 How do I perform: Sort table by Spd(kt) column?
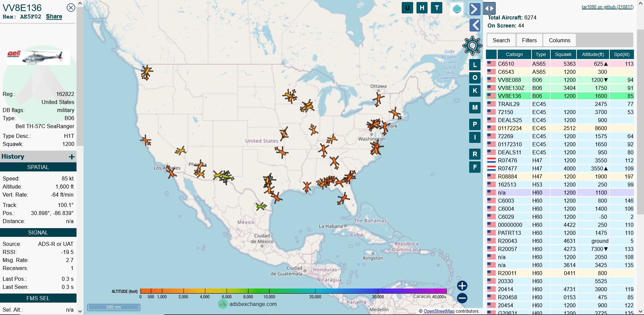[622, 54]
